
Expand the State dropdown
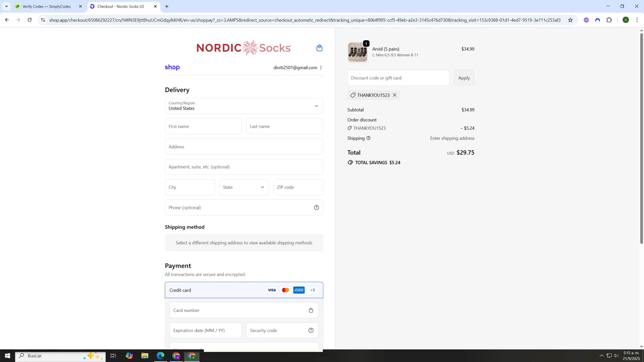[x=244, y=187]
